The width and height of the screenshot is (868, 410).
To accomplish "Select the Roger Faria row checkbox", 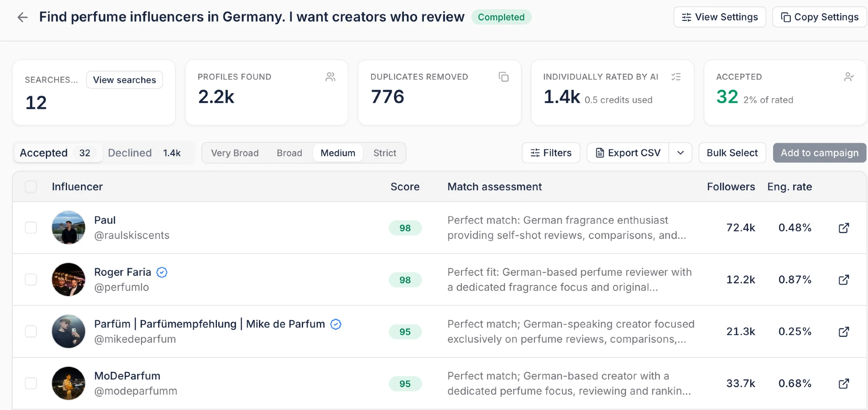I will 31,280.
